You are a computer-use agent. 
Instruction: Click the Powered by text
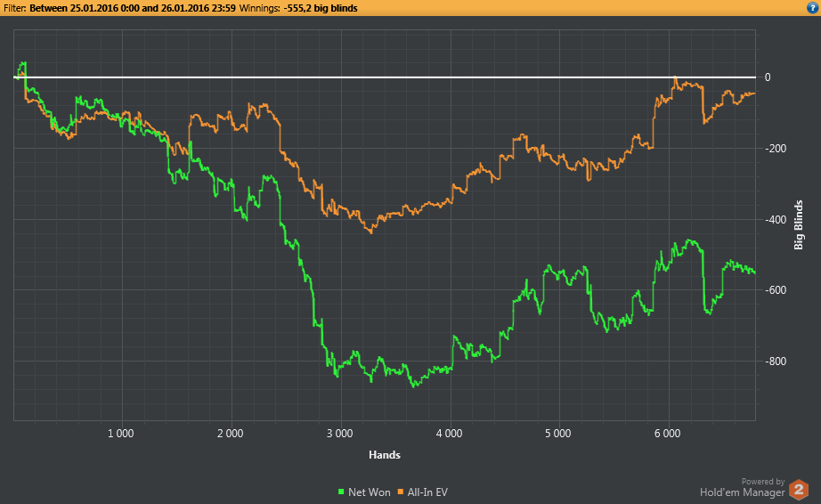click(763, 482)
